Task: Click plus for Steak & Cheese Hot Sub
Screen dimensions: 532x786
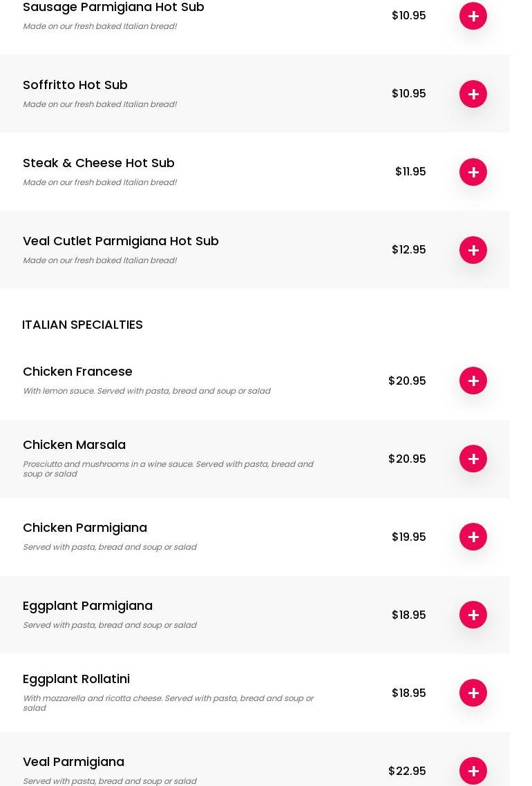Action: 473,172
